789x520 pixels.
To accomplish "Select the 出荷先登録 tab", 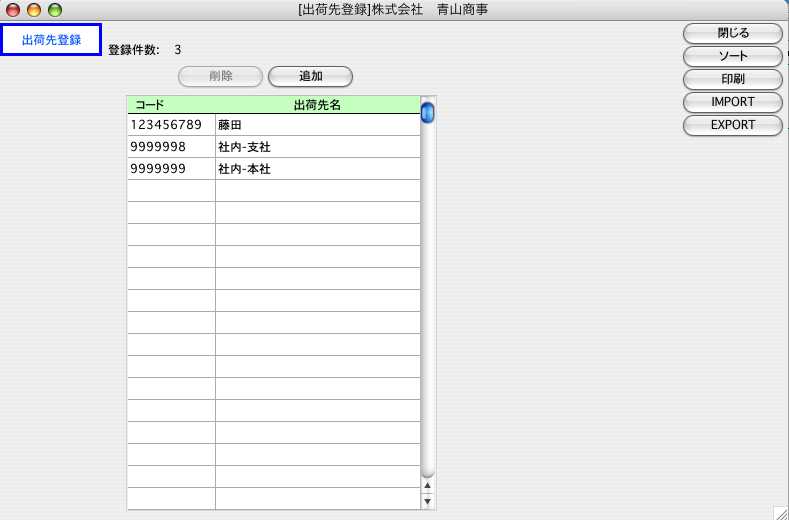I will tap(51, 40).
